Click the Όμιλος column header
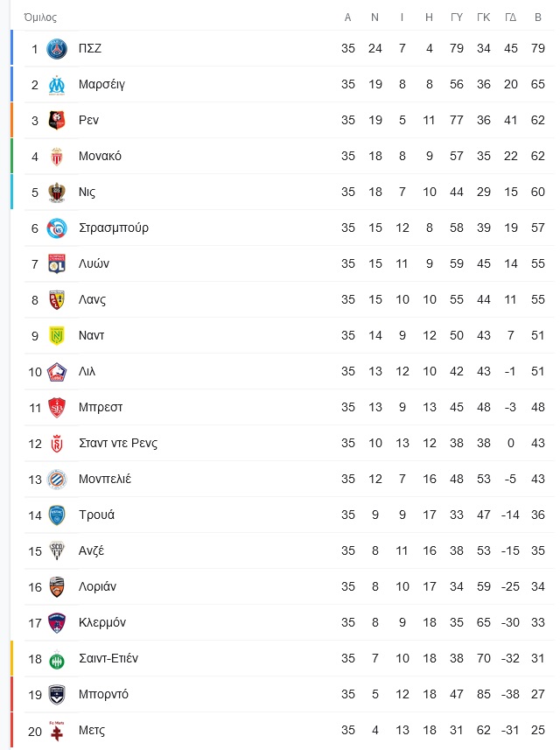Viewport: 560px width, 750px height. pyautogui.click(x=40, y=18)
